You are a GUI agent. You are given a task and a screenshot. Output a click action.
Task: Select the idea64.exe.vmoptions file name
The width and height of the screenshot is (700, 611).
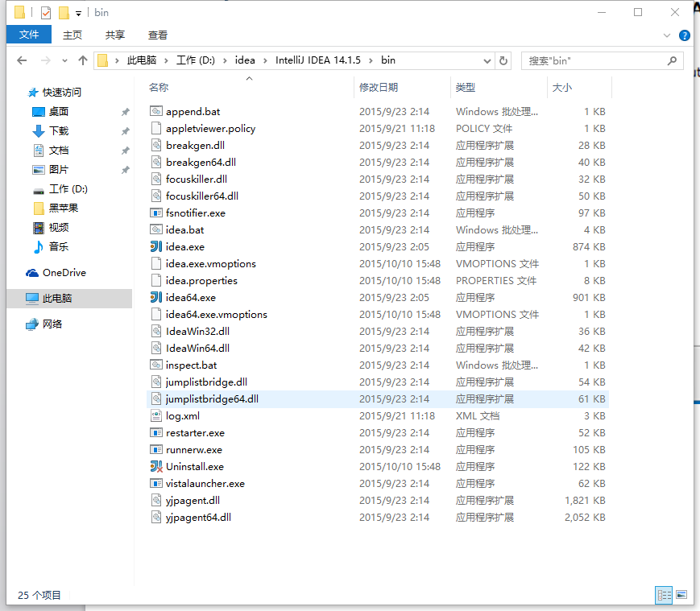coord(217,315)
